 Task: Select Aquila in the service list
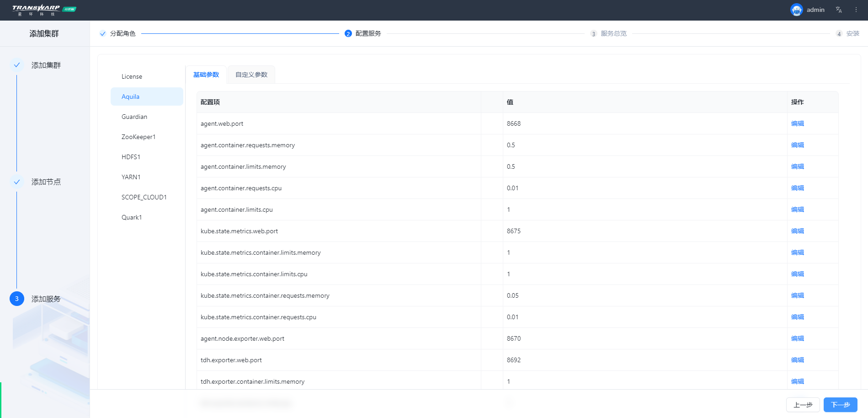point(147,96)
